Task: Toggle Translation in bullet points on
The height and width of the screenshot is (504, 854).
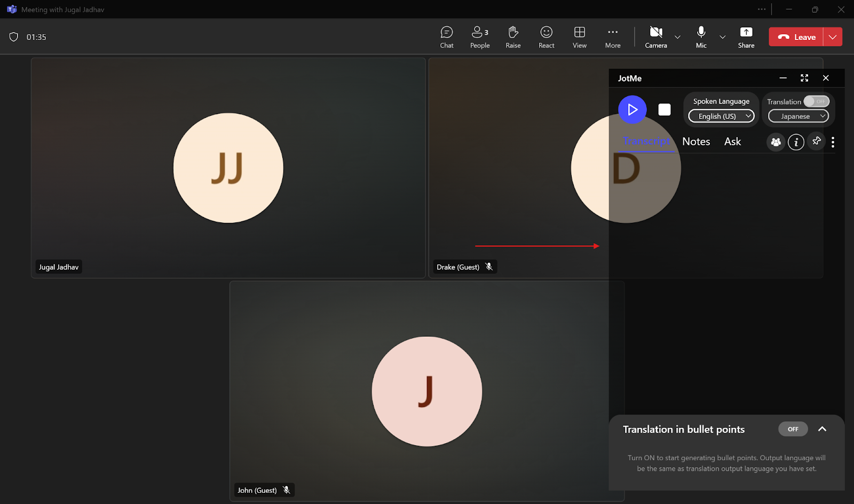Action: pyautogui.click(x=793, y=429)
